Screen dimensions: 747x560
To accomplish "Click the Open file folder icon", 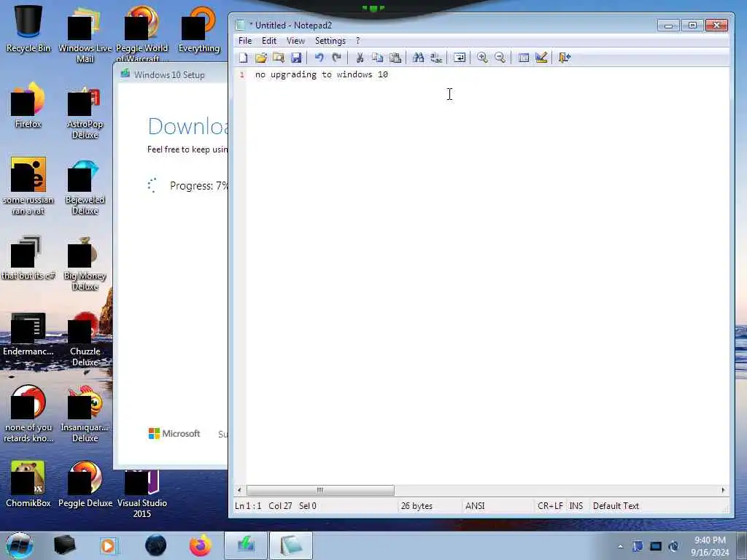I will tap(260, 58).
